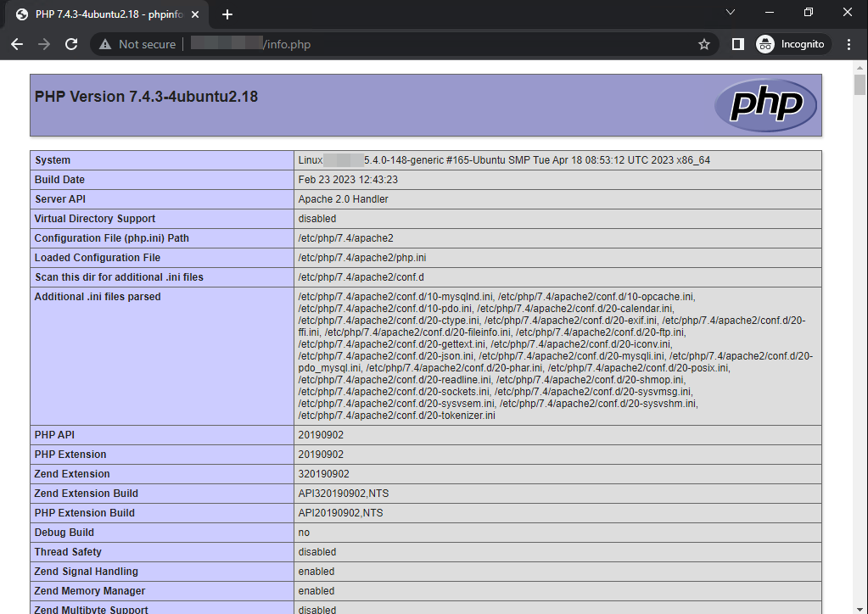Open a new tab with the plus button
Image resolution: width=868 pixels, height=614 pixels.
point(227,14)
